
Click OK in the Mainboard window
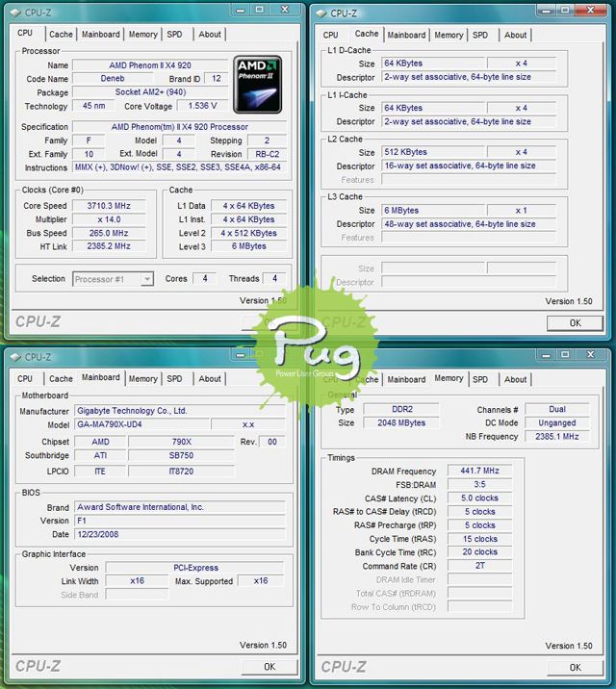pyautogui.click(x=269, y=667)
